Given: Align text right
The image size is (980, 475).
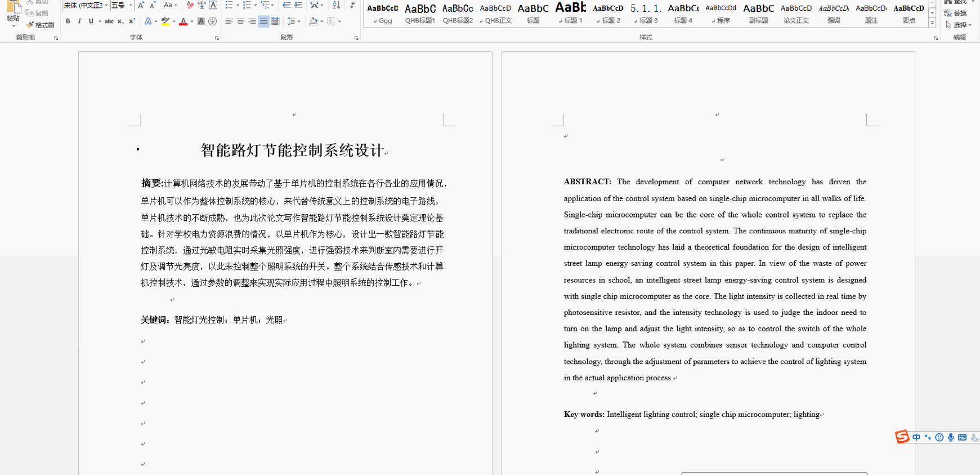Looking at the screenshot, I should click(x=252, y=21).
